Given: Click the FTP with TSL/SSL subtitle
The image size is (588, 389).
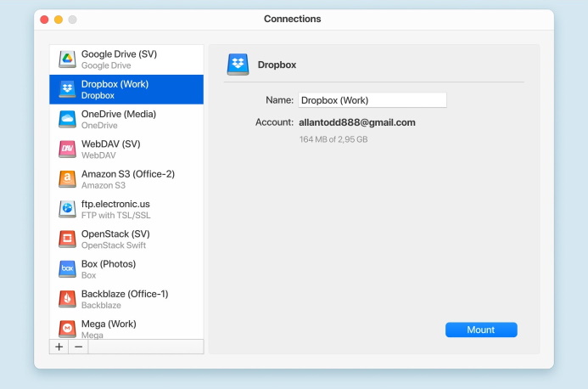Looking at the screenshot, I should 116,216.
